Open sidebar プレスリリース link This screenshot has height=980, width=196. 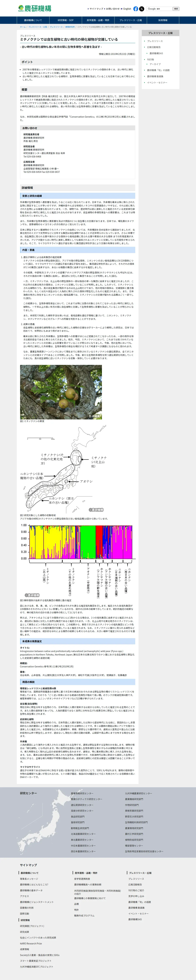(x=155, y=41)
